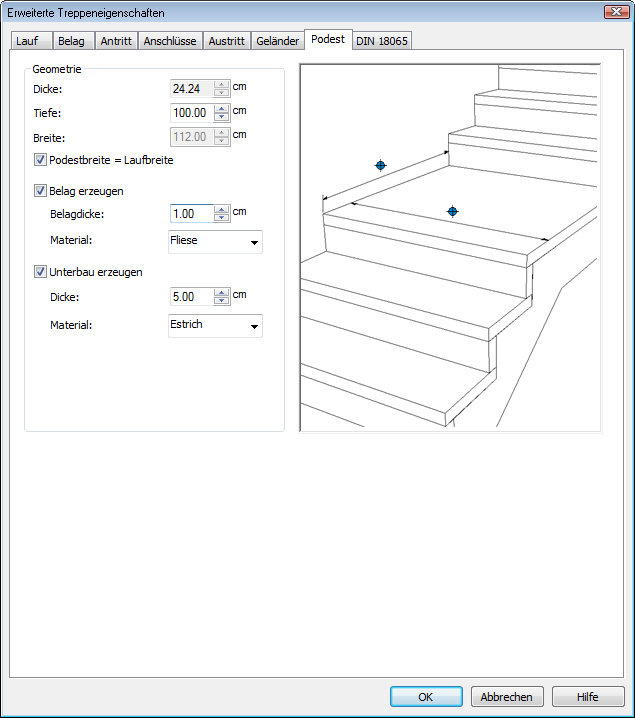Click the Tiefe input field showing 100.00
635x718 pixels.
tap(191, 113)
